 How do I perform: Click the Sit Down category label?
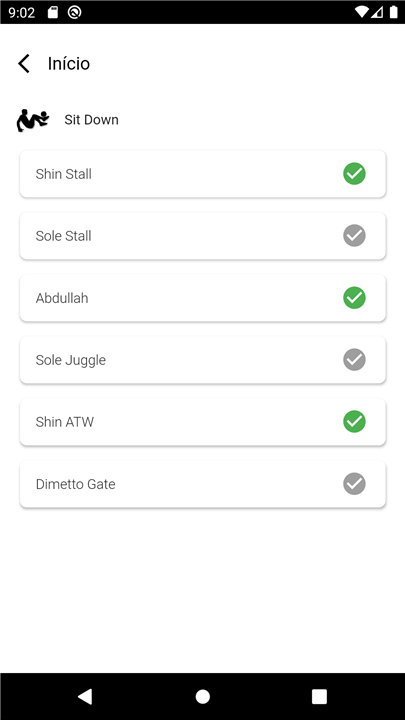click(x=91, y=120)
